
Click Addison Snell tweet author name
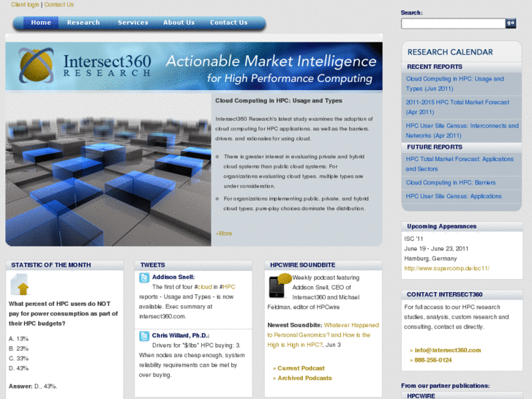pyautogui.click(x=173, y=277)
